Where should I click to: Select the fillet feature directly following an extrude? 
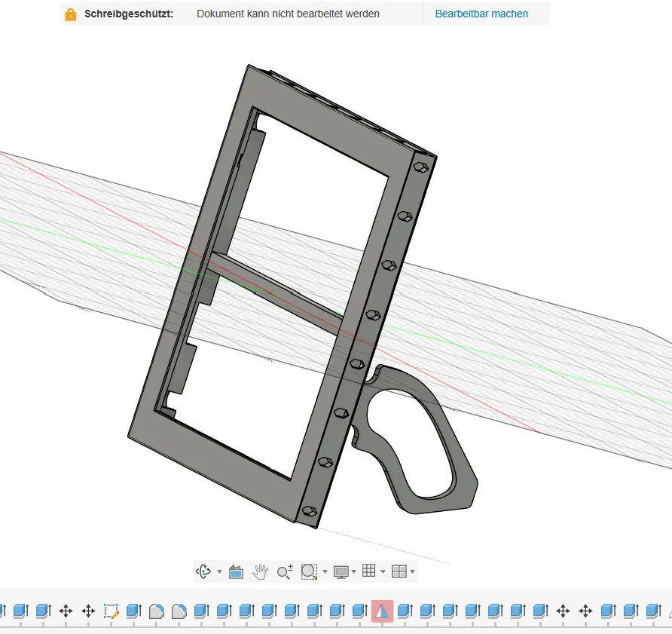tap(157, 611)
